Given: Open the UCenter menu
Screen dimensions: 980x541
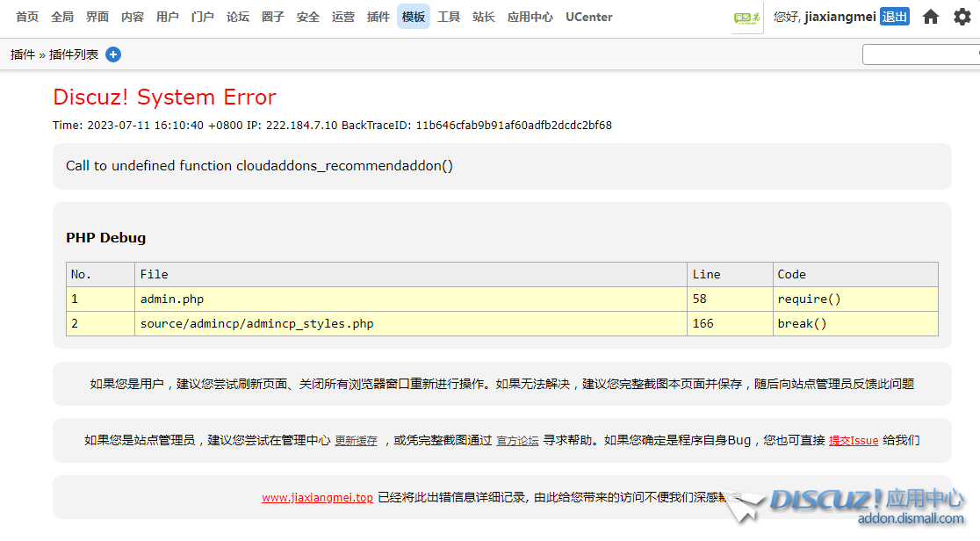Looking at the screenshot, I should 588,17.
